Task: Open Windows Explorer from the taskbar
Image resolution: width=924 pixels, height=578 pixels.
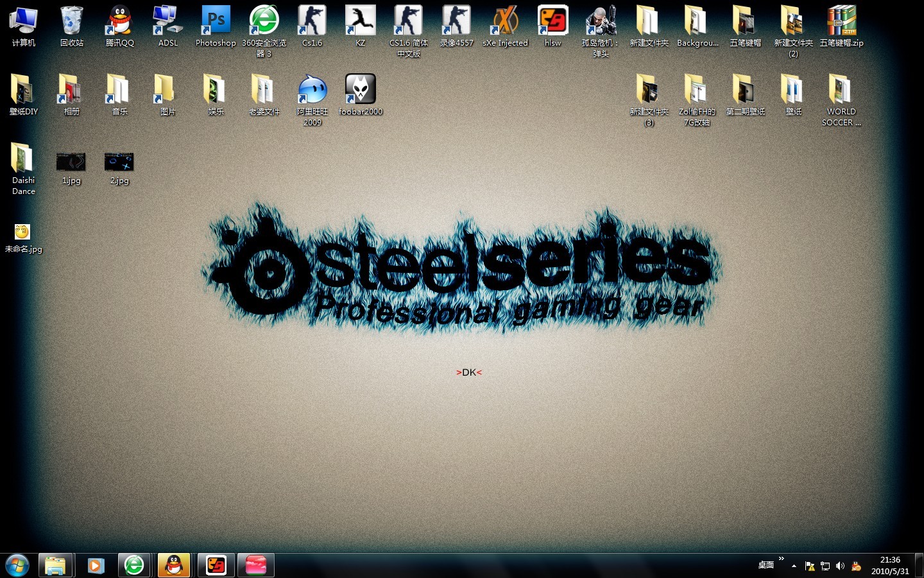Action: coord(55,565)
